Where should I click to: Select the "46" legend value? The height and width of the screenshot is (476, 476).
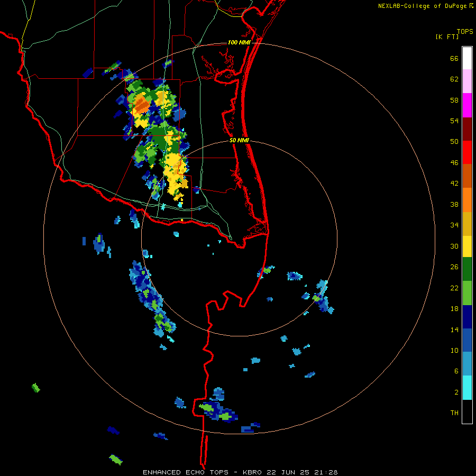pos(454,163)
